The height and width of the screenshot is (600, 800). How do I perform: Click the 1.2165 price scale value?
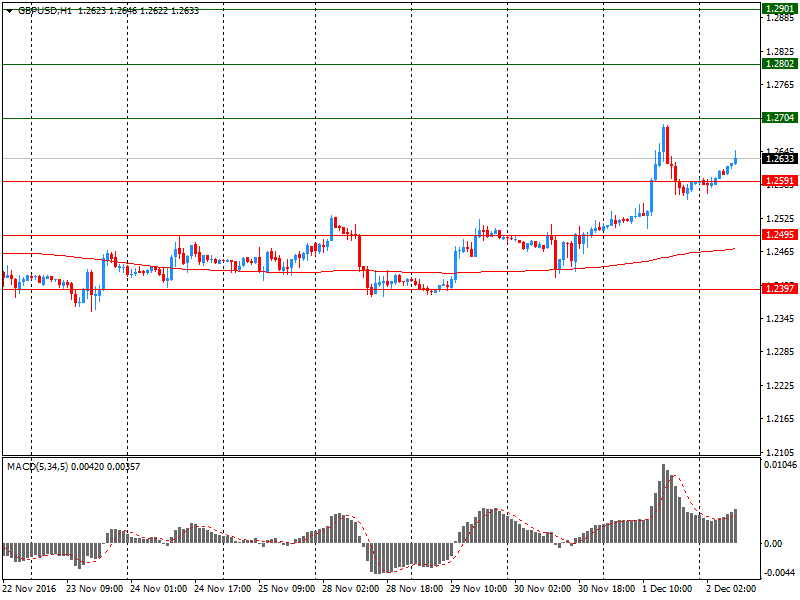point(780,418)
